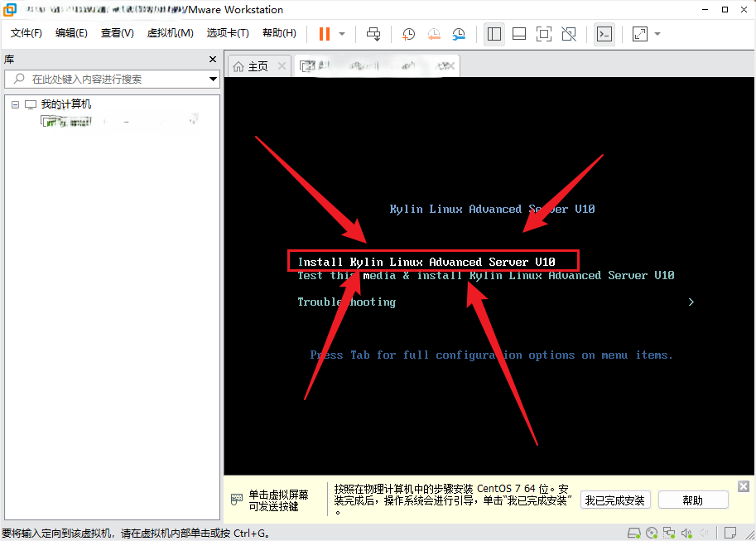Switch to the 主页 tab
The height and width of the screenshot is (541, 756).
click(x=258, y=66)
